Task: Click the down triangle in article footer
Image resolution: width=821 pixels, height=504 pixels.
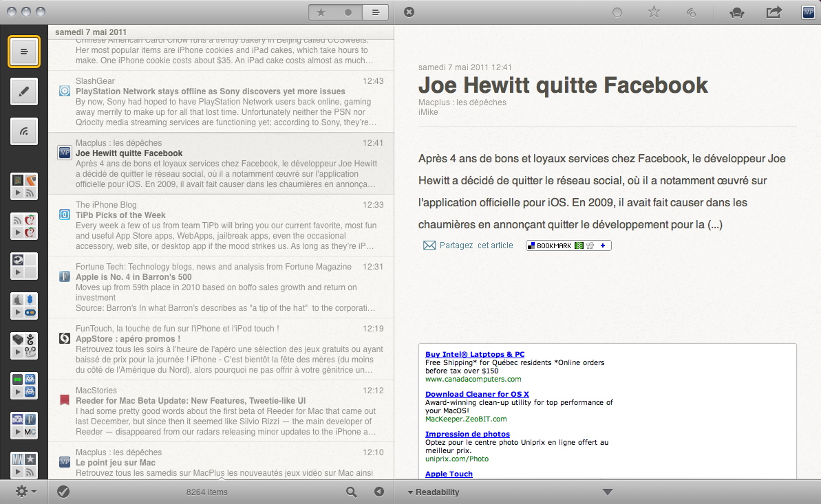Action: (608, 492)
